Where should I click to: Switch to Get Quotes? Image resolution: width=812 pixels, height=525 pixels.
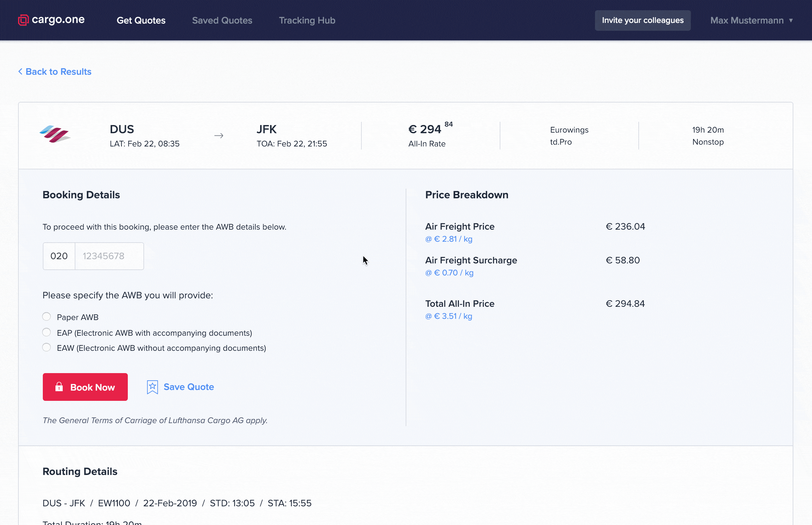tap(141, 20)
